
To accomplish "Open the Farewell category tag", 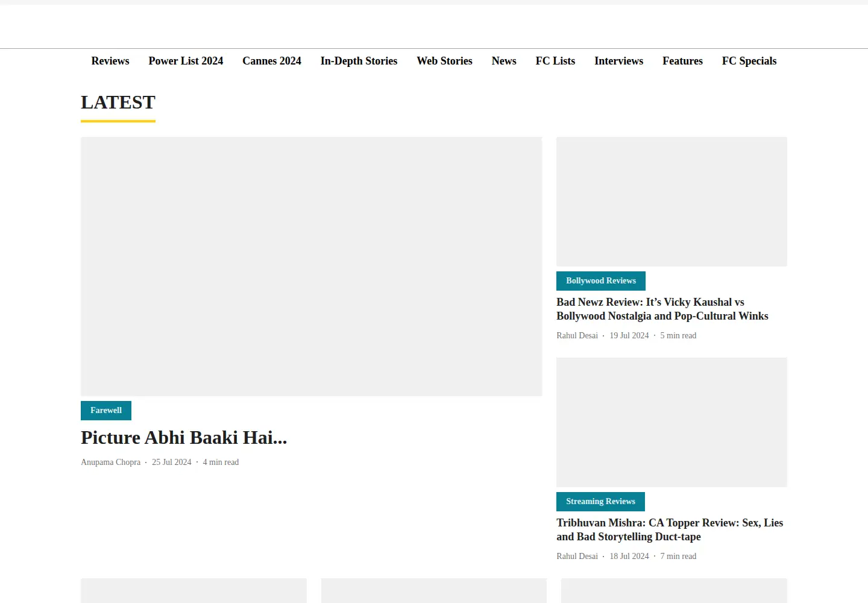I will click(x=106, y=411).
